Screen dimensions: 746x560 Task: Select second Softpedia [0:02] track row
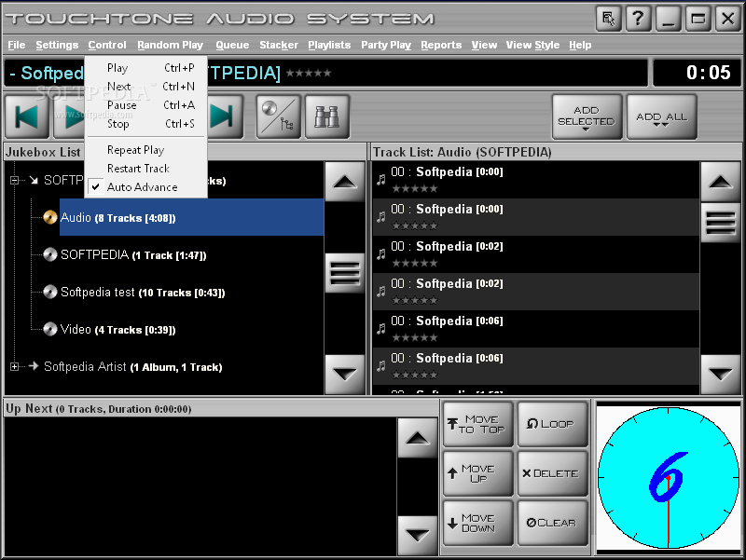535,292
